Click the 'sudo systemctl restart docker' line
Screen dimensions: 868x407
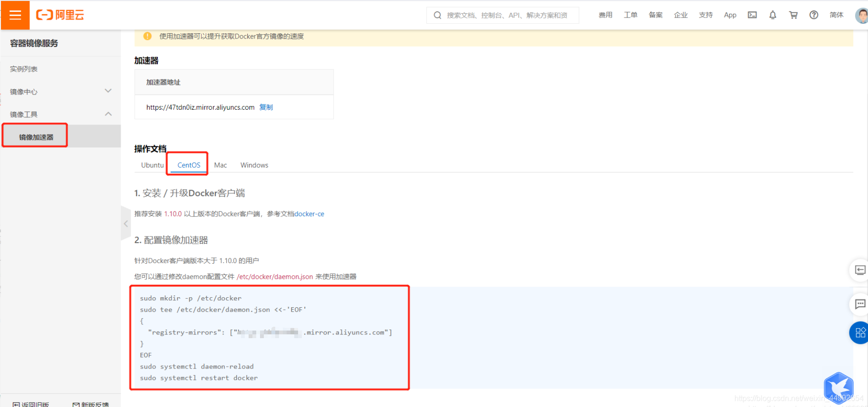[x=199, y=378]
